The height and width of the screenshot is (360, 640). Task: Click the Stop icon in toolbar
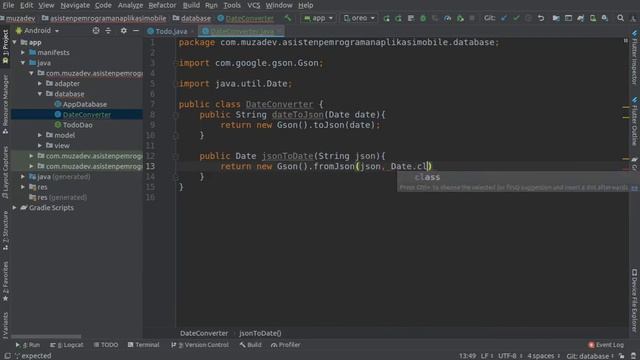point(472,18)
